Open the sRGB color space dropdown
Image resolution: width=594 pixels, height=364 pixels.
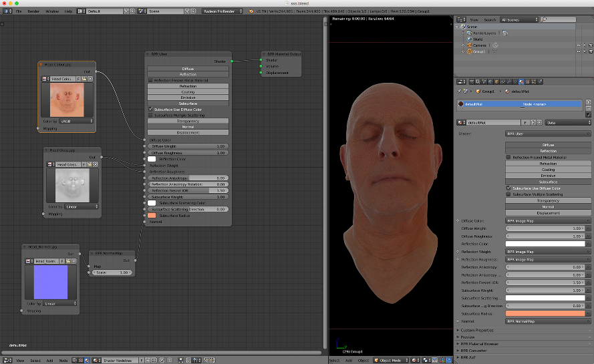(76, 121)
